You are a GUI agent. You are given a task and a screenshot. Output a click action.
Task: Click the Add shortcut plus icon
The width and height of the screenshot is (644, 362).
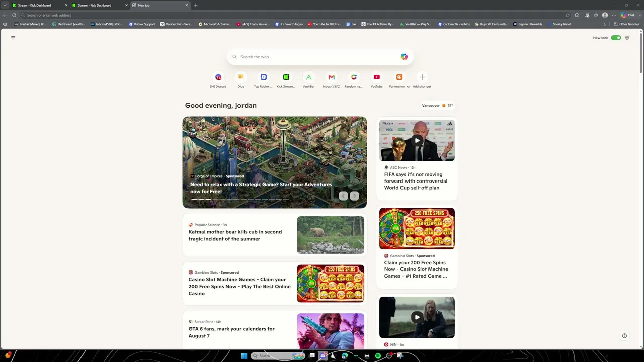(x=422, y=77)
